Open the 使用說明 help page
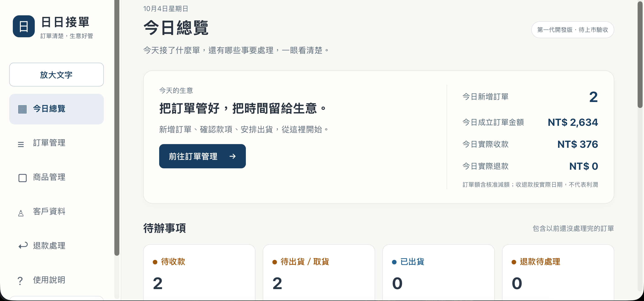This screenshot has width=644, height=301. pyautogui.click(x=56, y=280)
